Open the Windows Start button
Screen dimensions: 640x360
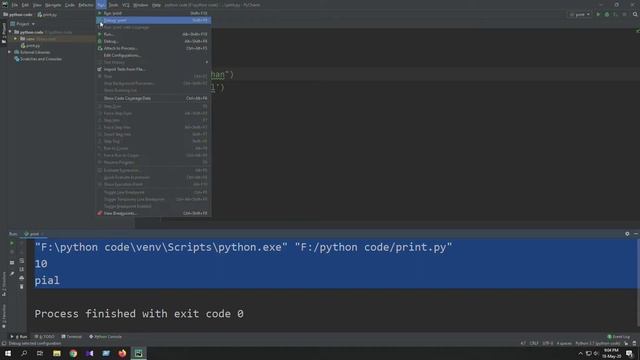(8, 353)
